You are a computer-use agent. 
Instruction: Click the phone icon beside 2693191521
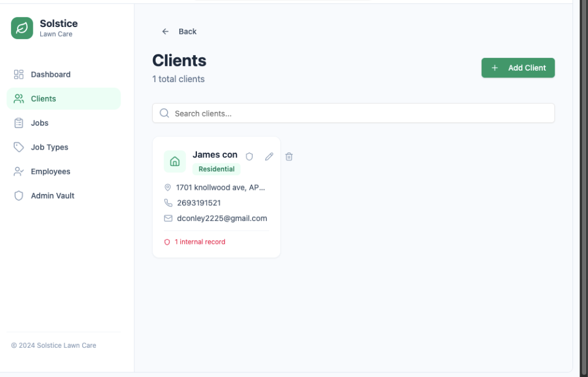tap(168, 203)
